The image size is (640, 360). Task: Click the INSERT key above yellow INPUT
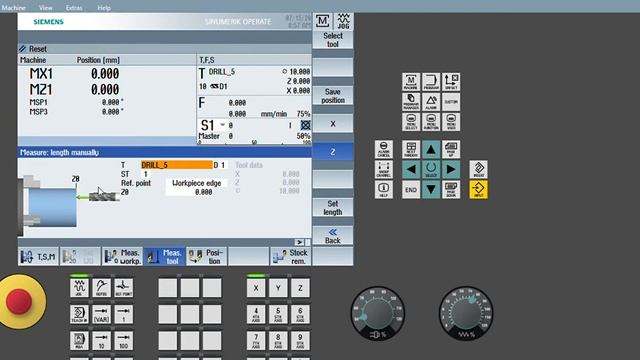(x=478, y=169)
